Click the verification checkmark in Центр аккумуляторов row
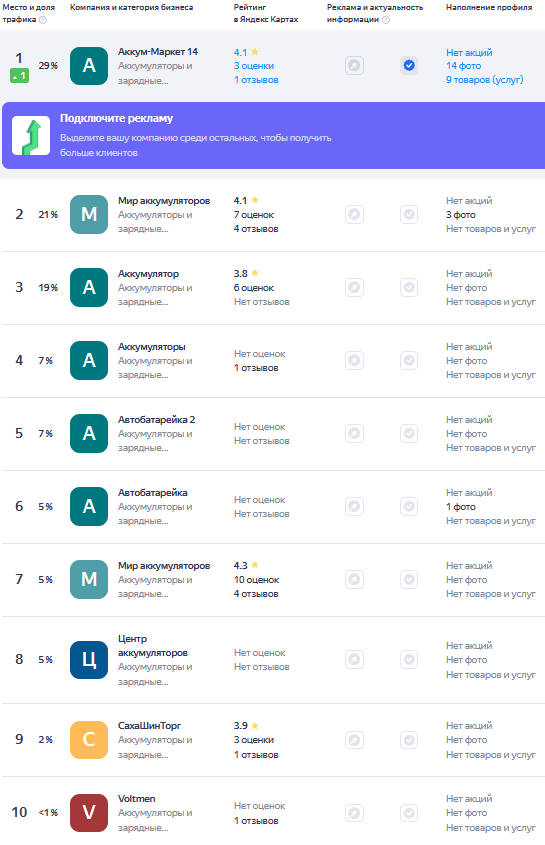Image resolution: width=545 pixels, height=845 pixels. tap(409, 660)
